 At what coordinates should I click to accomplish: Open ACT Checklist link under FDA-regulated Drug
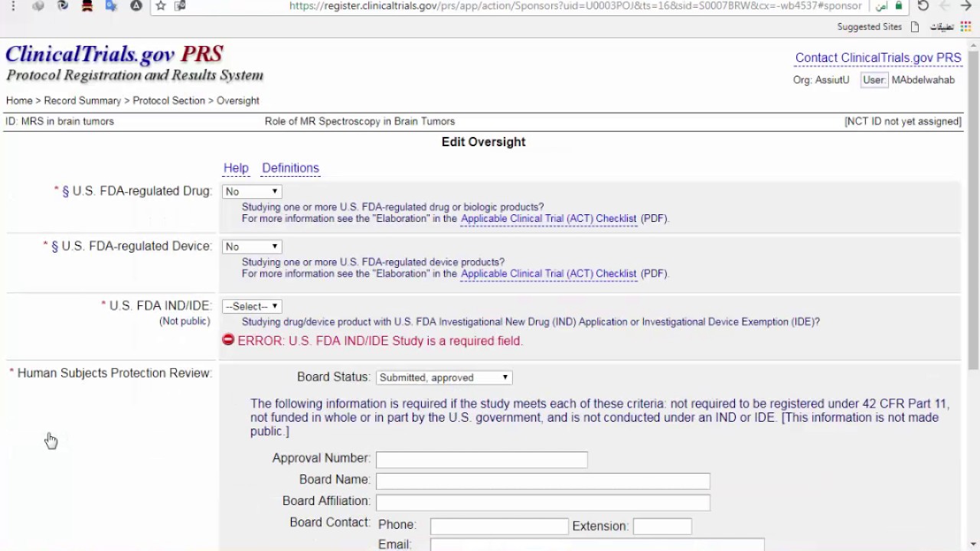(549, 219)
